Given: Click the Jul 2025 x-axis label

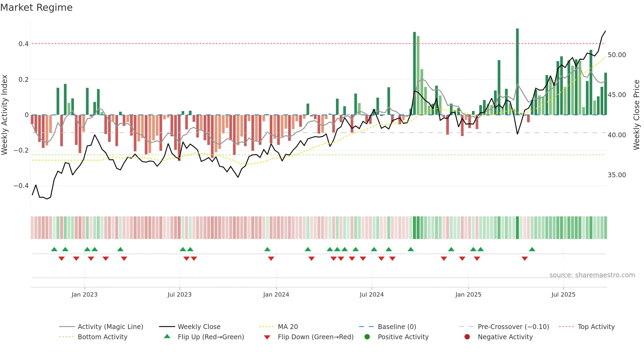Looking at the screenshot, I should (563, 294).
